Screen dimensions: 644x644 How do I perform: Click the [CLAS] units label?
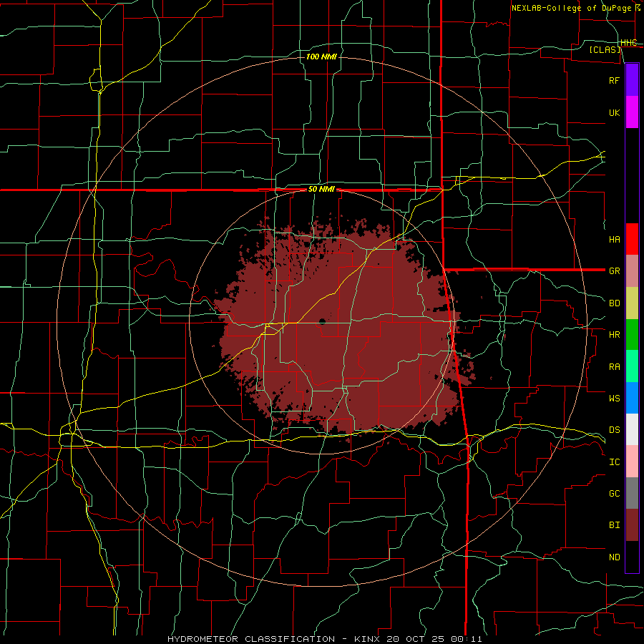click(x=605, y=49)
